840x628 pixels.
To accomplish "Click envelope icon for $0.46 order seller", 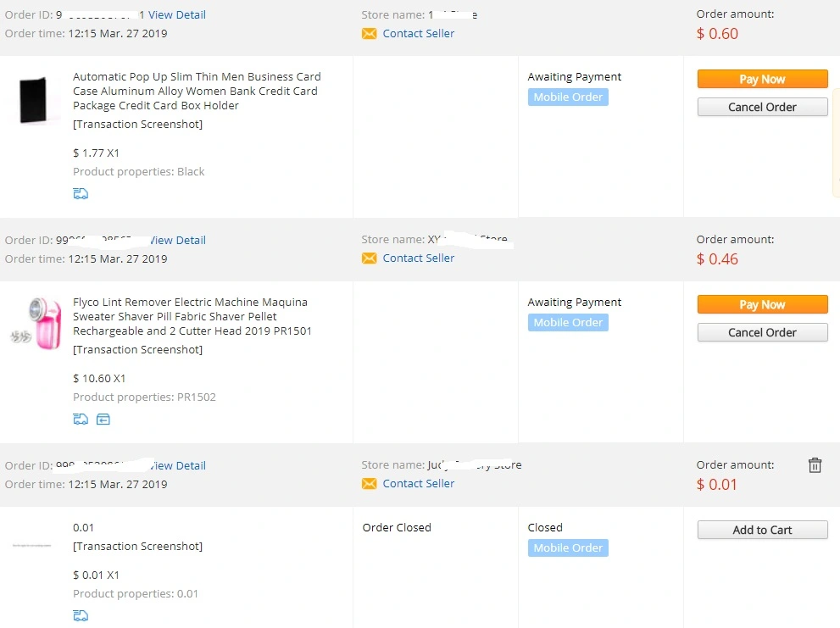I will tap(369, 258).
